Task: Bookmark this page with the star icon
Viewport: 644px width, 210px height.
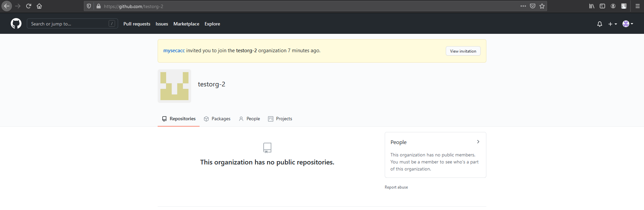Action: pyautogui.click(x=542, y=6)
